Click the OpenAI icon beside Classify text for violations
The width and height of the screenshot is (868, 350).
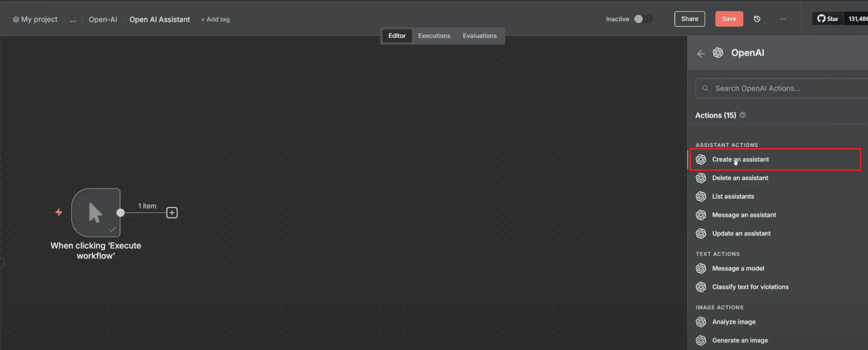coord(701,287)
